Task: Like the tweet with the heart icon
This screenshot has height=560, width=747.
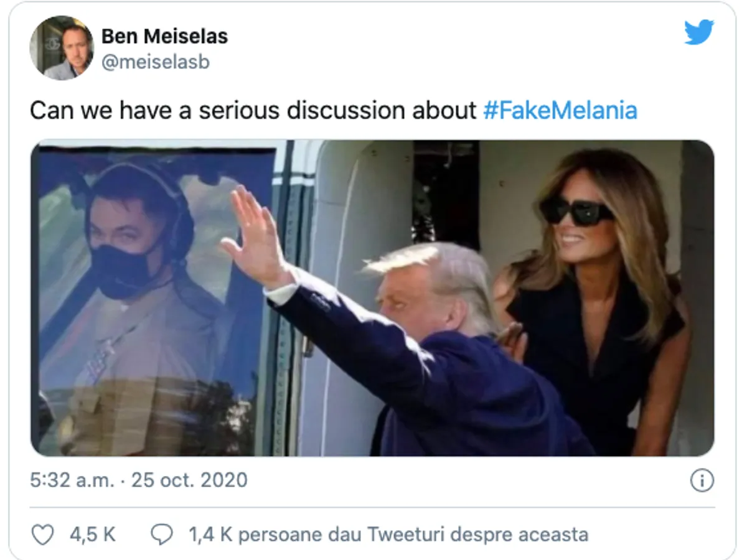Action: point(42,534)
